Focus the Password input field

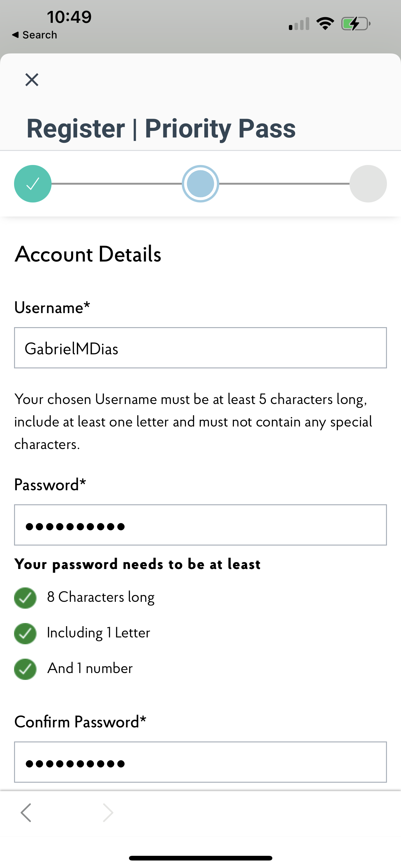[x=200, y=525]
